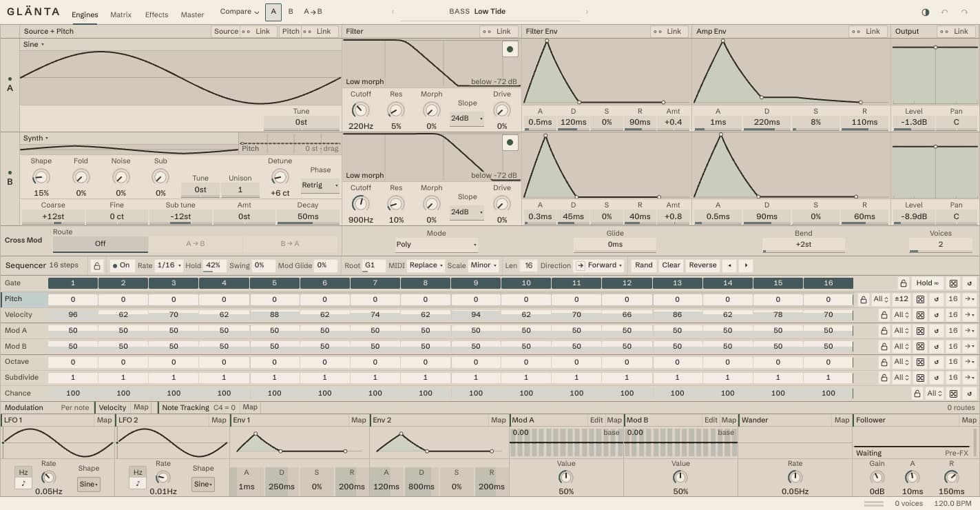Click the sequencer Len 16 field
Viewport: 980px width, 510px height.
point(529,265)
